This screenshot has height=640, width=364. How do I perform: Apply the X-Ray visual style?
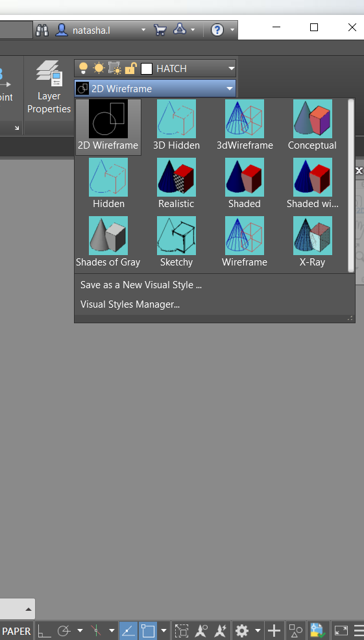(x=312, y=243)
